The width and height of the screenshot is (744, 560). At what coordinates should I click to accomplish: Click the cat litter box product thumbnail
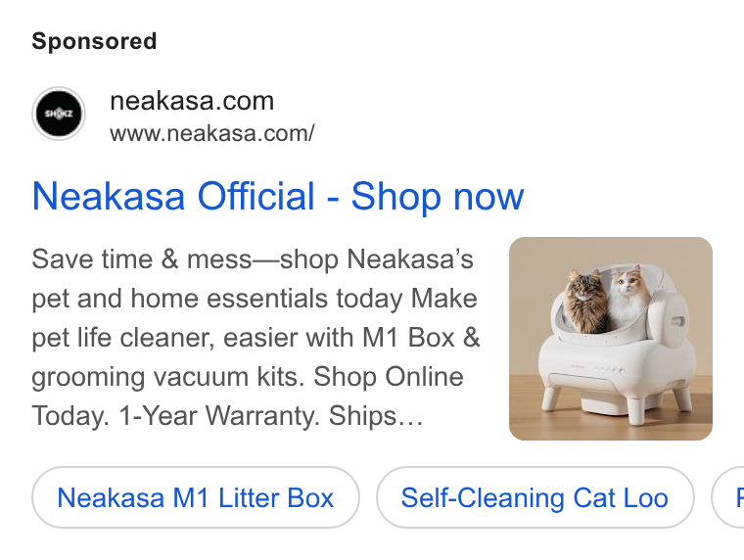[610, 339]
